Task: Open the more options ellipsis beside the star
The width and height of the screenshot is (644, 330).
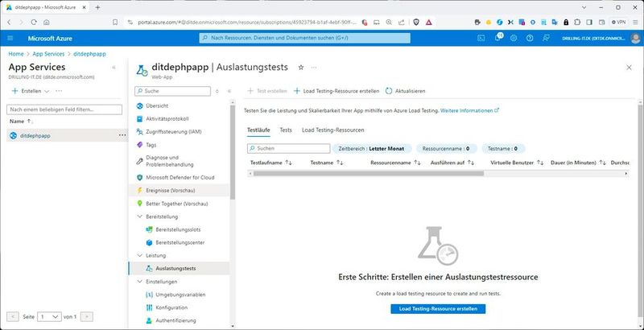Action: (314, 68)
